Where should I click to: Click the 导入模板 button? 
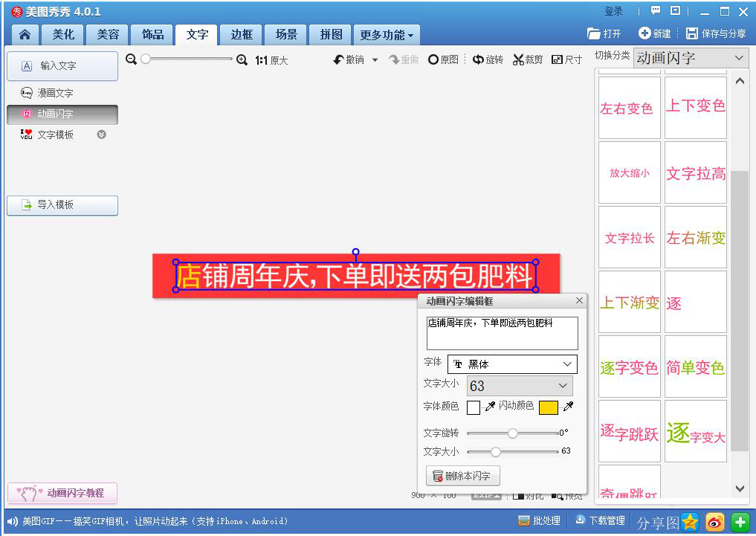click(62, 205)
